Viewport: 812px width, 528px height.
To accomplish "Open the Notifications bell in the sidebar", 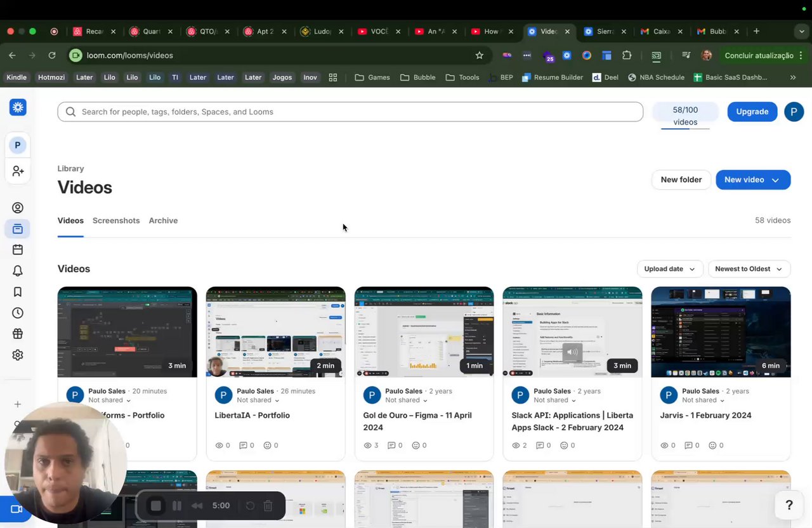I will (18, 271).
